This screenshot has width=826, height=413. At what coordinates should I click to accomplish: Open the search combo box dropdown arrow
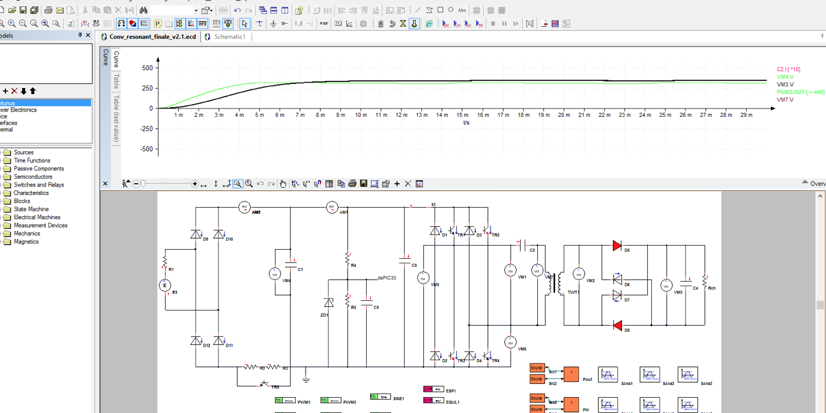click(195, 10)
